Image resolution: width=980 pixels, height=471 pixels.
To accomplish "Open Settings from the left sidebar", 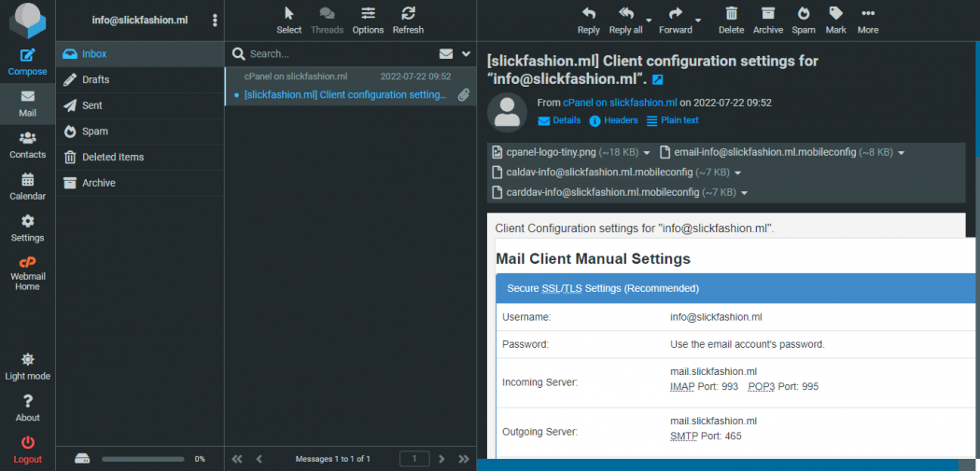I will (27, 229).
